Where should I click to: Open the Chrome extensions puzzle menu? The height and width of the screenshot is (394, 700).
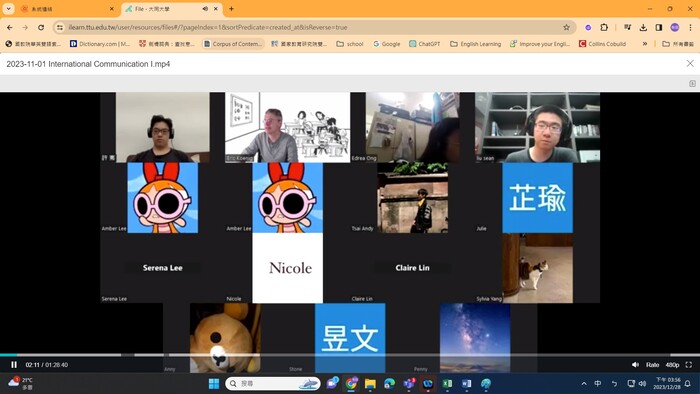tap(604, 27)
